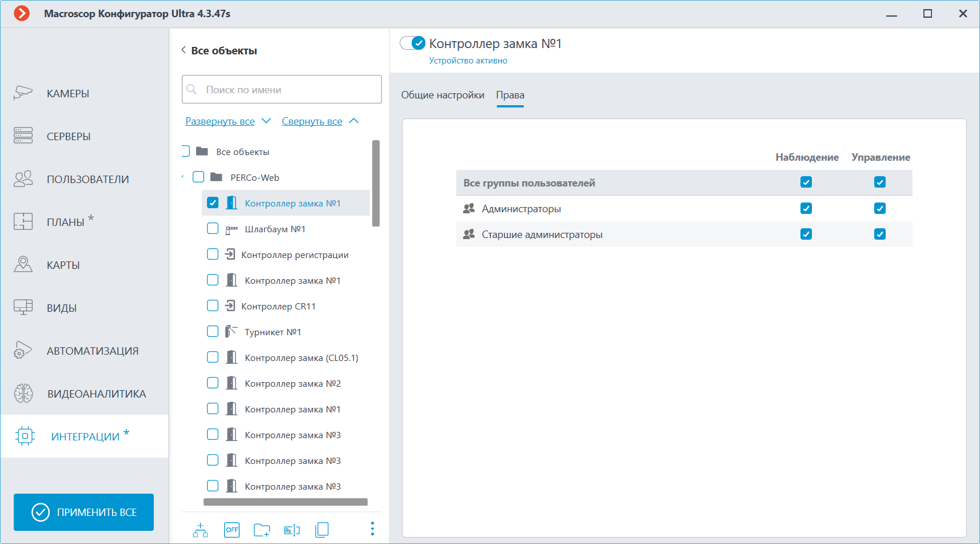Click the vertical scrollbar of object tree
980x544 pixels.
pyautogui.click(x=376, y=183)
